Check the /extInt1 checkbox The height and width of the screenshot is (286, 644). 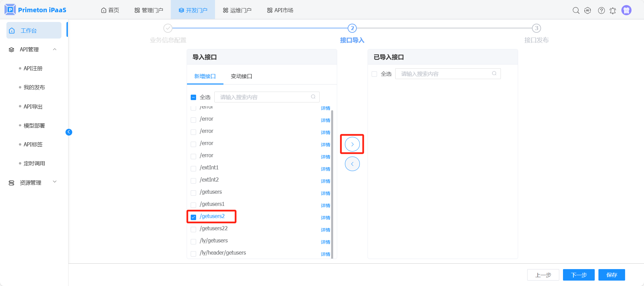pos(193,169)
